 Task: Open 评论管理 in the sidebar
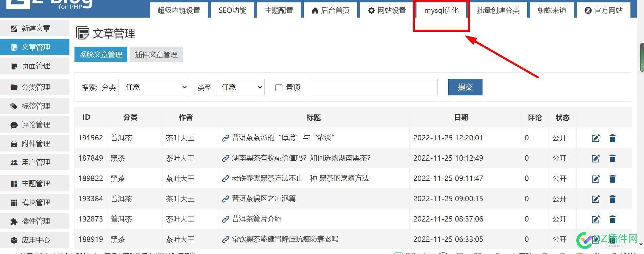tap(35, 125)
